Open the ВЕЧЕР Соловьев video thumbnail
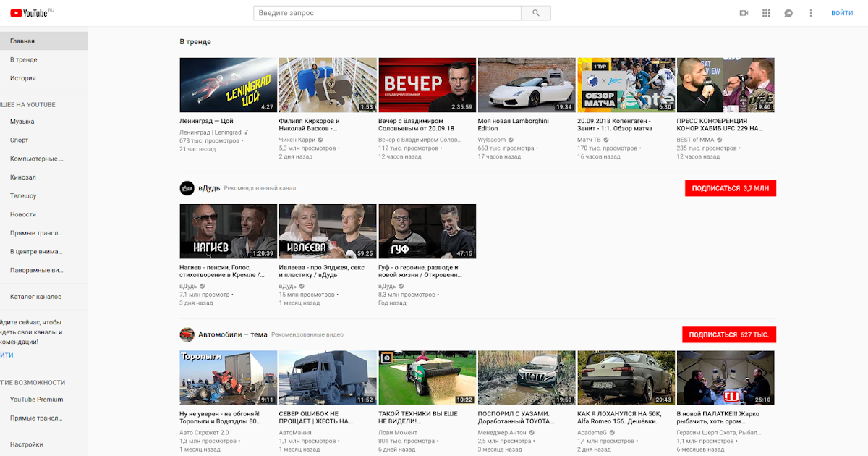This screenshot has width=868, height=456. coord(427,85)
